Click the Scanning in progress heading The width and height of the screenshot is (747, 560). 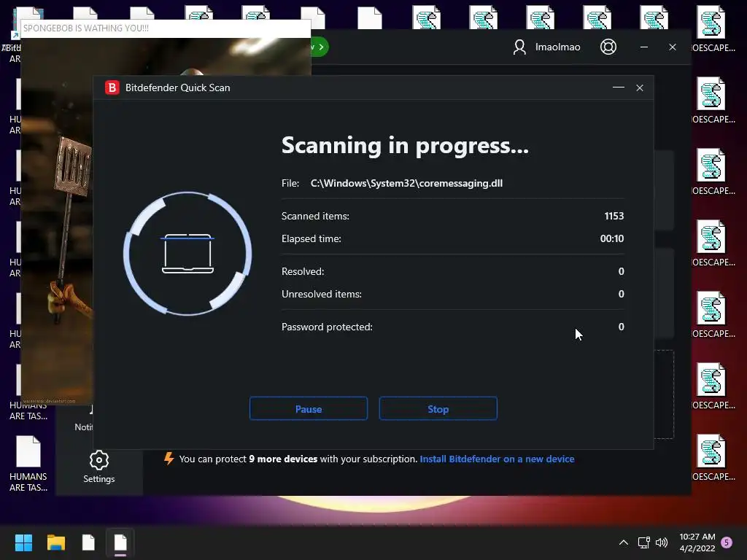(x=405, y=145)
